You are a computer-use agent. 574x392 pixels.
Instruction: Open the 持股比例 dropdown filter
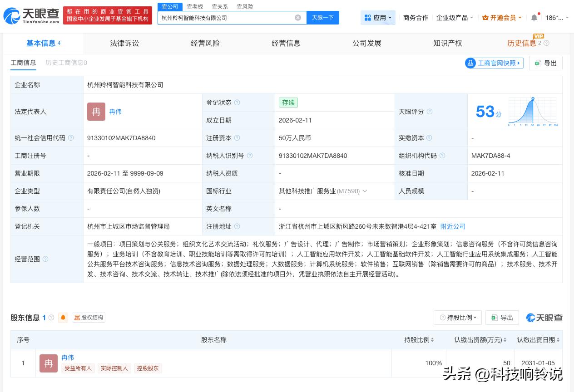coord(458,318)
